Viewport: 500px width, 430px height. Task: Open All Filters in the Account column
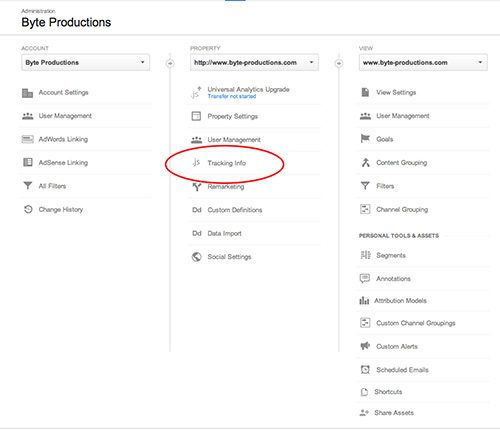point(52,186)
